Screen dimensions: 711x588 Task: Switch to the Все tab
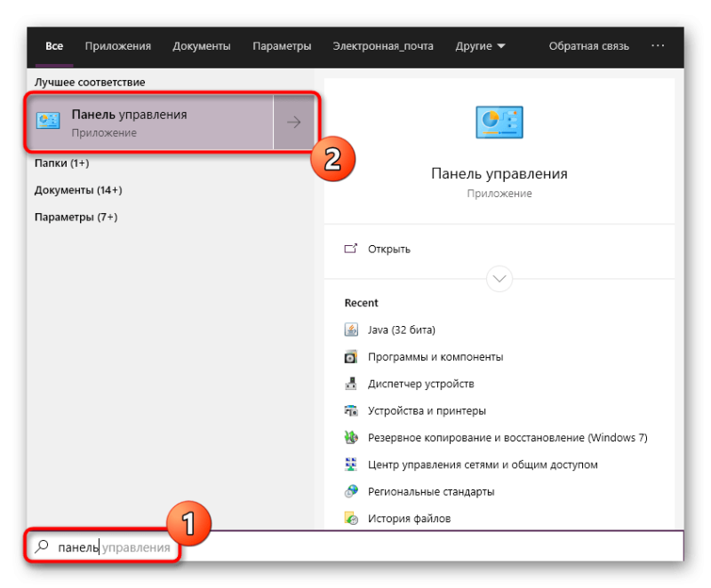tap(54, 46)
